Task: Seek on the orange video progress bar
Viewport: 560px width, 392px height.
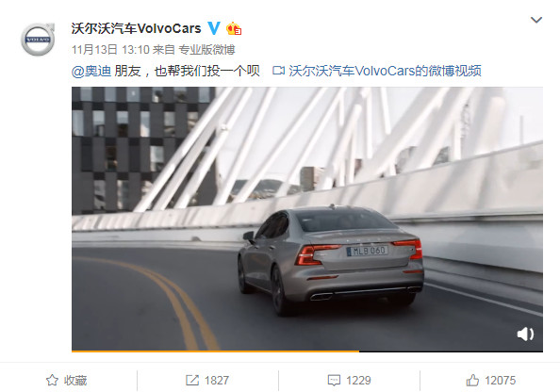Action: point(307,351)
